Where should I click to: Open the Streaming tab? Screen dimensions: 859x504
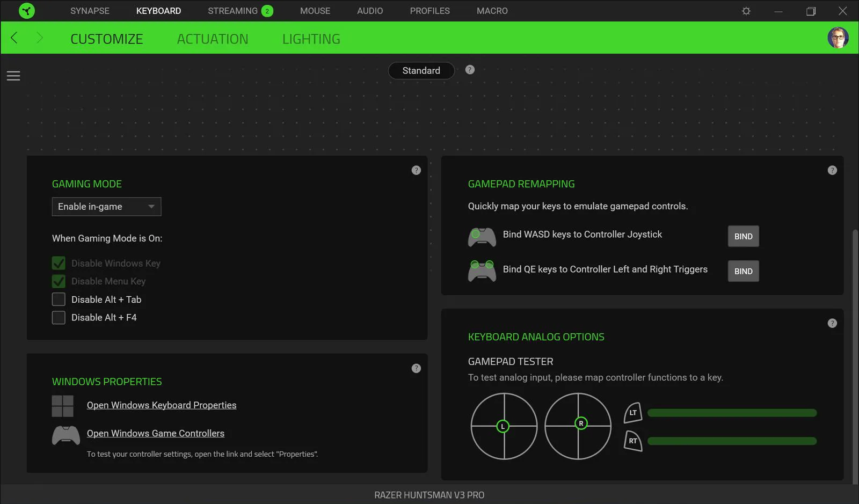[x=232, y=11]
